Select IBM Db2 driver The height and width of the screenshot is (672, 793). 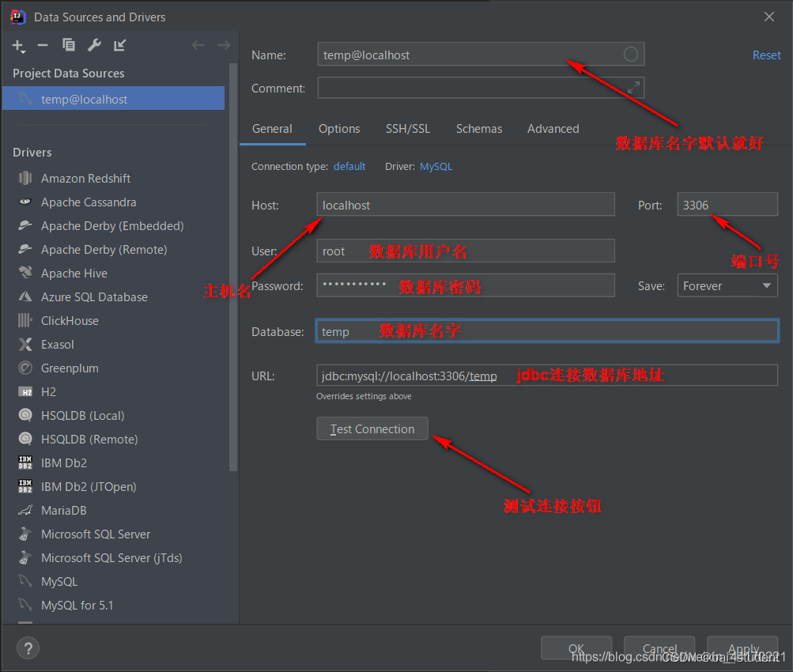(64, 463)
